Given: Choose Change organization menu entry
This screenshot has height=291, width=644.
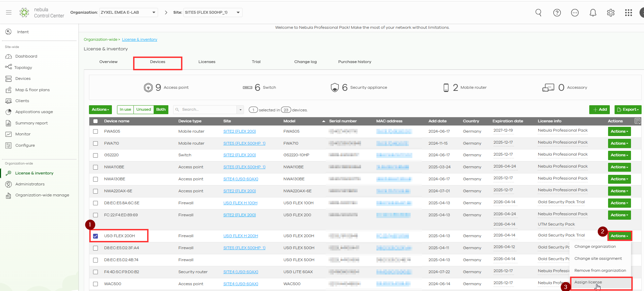Looking at the screenshot, I should click(601, 246).
